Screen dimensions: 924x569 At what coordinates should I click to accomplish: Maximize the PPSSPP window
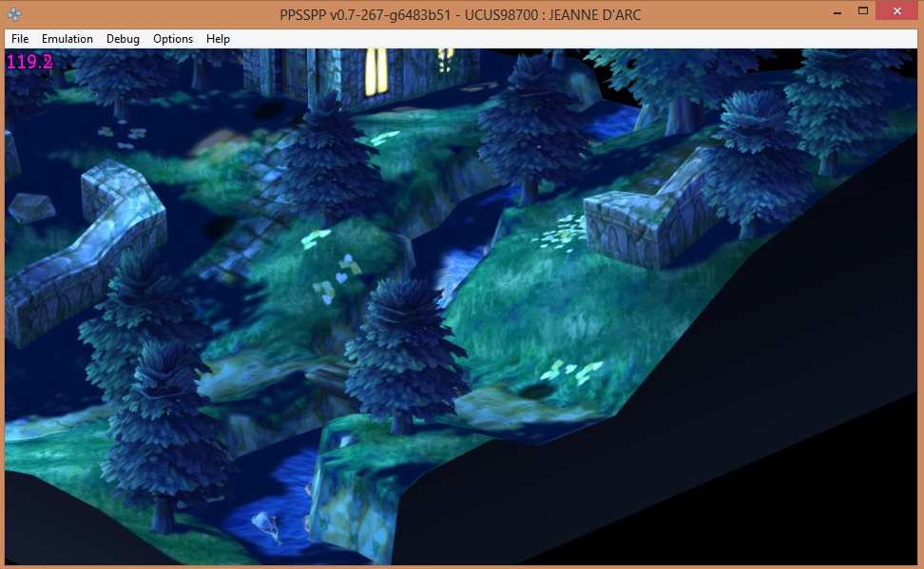(x=863, y=11)
